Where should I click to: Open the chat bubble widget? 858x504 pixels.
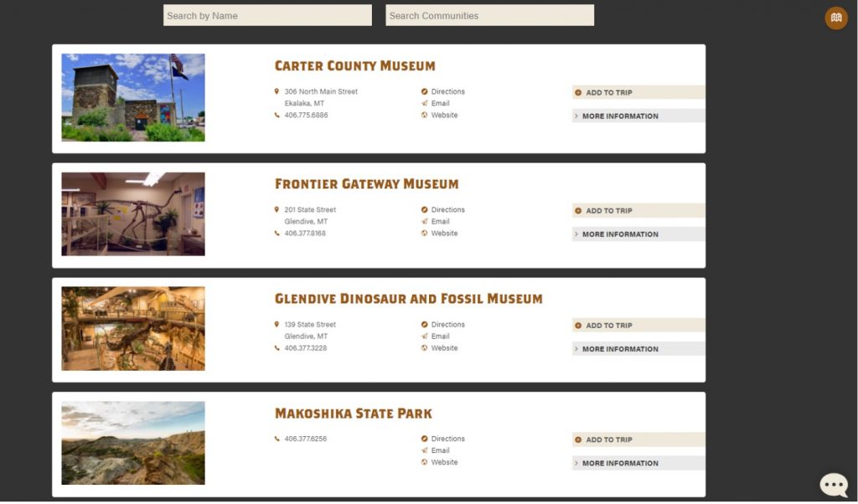(834, 484)
